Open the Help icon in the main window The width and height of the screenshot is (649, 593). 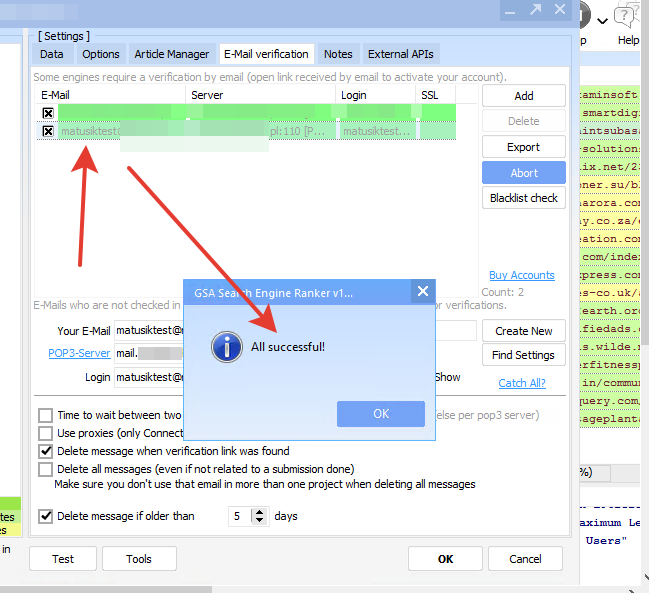tap(627, 17)
